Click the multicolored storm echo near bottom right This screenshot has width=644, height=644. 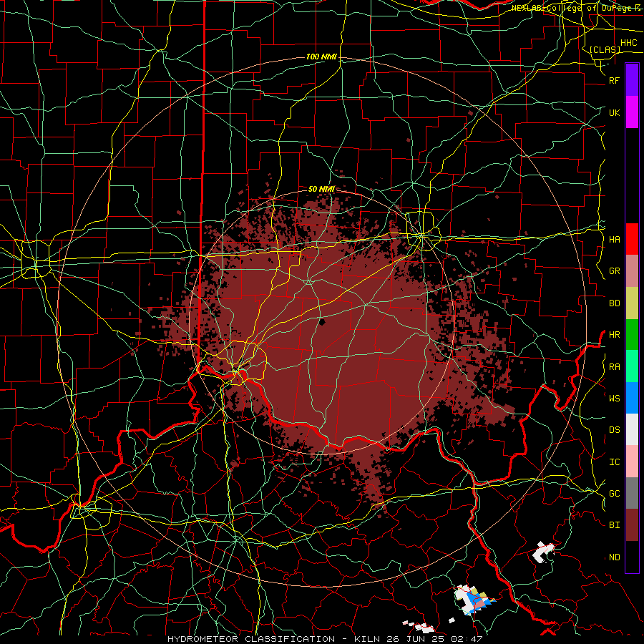[x=474, y=600]
